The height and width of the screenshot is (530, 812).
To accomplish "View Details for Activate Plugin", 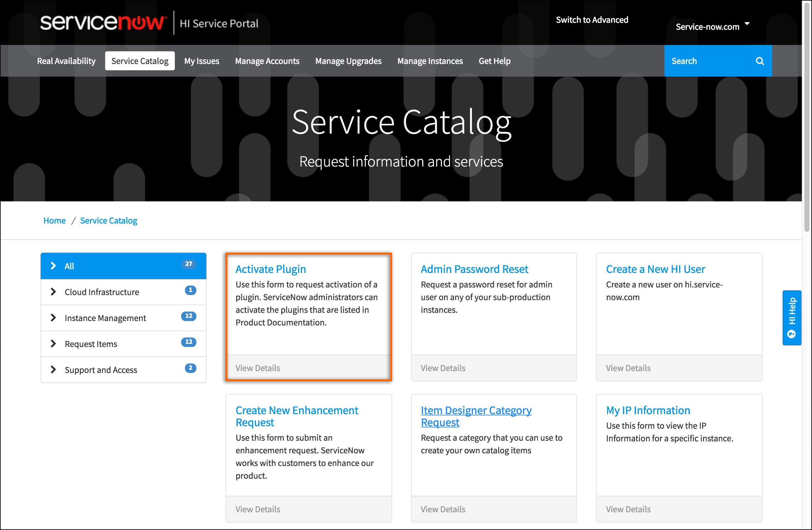I will click(x=257, y=368).
